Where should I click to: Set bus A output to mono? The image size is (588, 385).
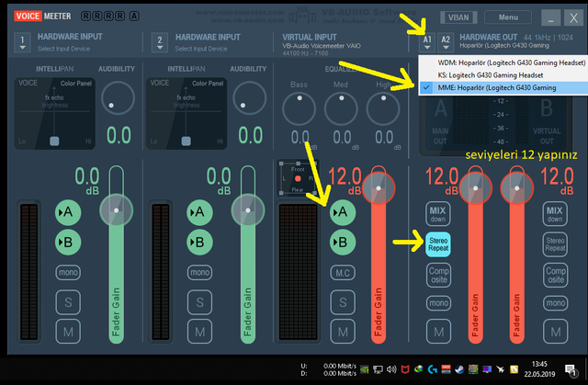click(x=439, y=303)
